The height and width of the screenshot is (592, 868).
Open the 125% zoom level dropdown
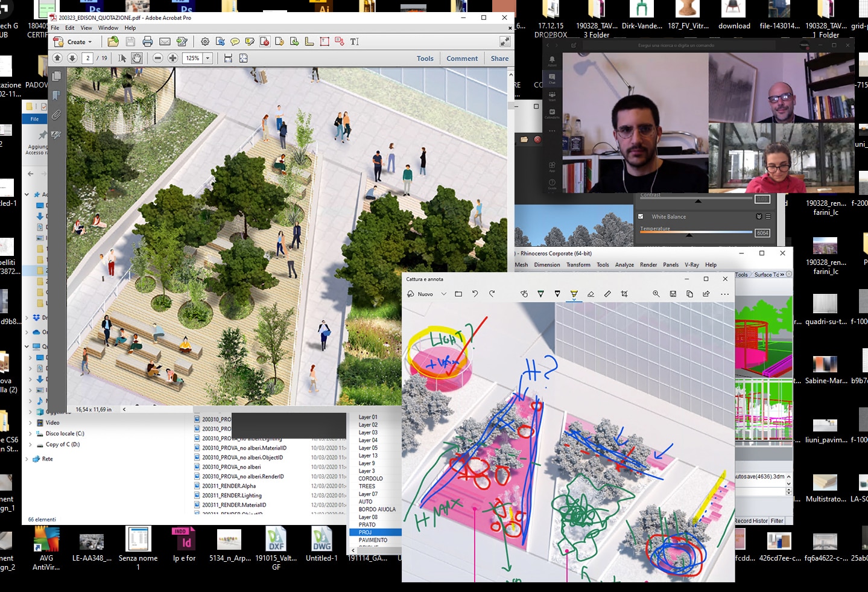click(x=208, y=59)
